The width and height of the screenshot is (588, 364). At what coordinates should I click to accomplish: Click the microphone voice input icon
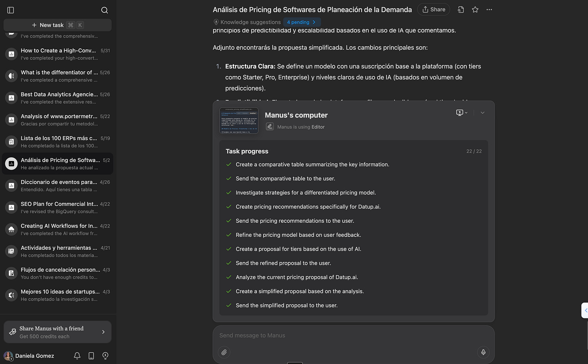(483, 352)
